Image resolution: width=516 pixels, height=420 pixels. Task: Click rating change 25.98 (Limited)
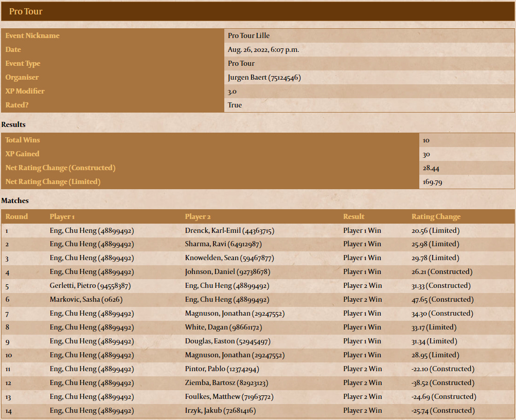pos(435,244)
